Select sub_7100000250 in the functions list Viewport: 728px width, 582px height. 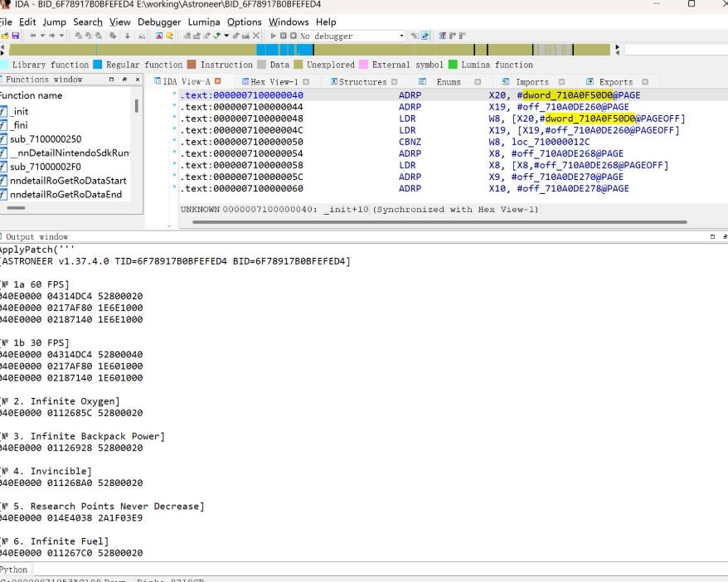pyautogui.click(x=46, y=139)
